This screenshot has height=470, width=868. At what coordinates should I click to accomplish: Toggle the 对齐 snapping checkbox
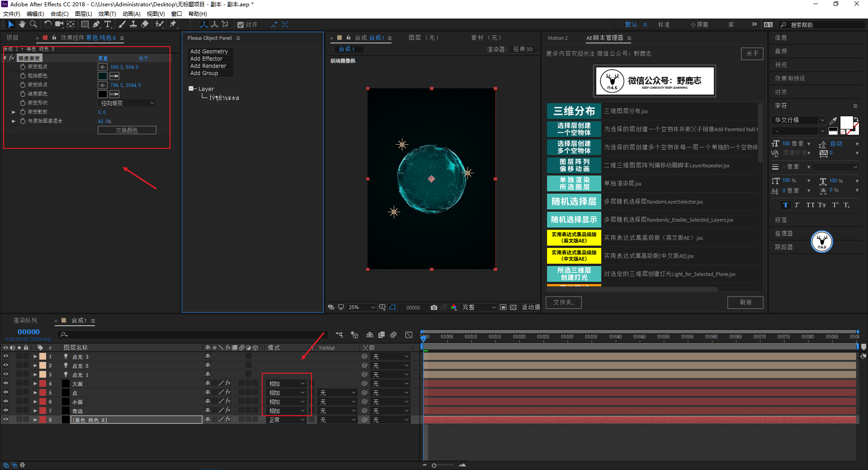point(241,25)
